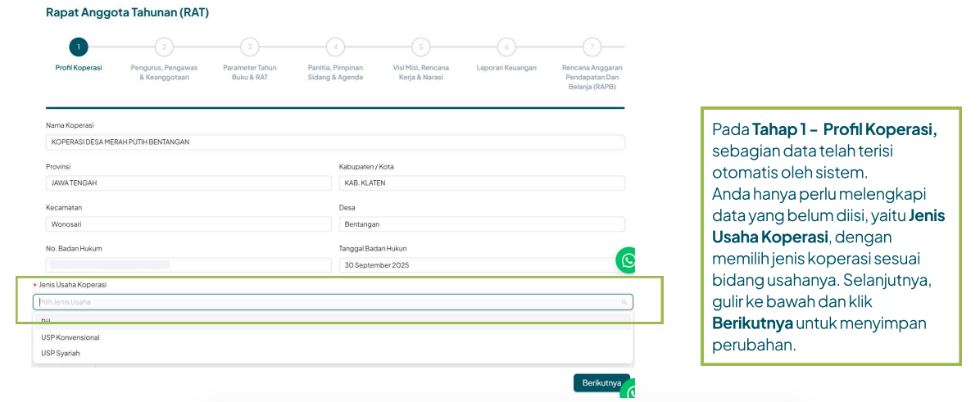This screenshot has height=402, width=980.
Task: Click the step 2 circle icon
Action: pyautogui.click(x=164, y=47)
